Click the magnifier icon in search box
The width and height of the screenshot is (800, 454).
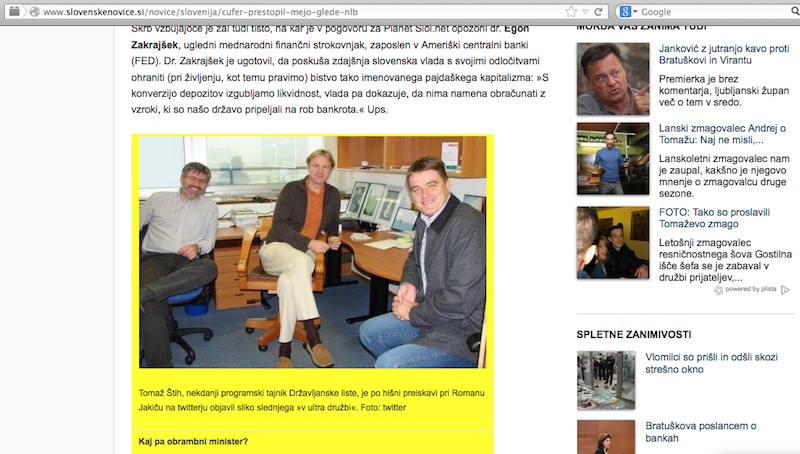[x=795, y=12]
